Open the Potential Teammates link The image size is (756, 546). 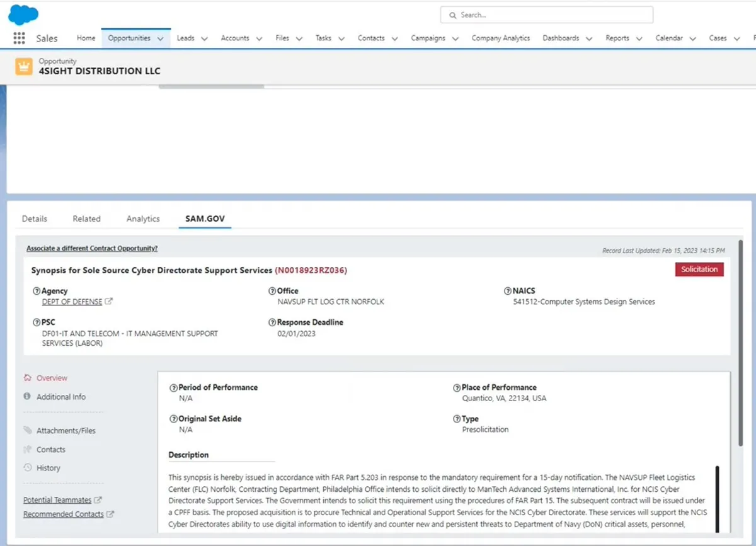[x=57, y=500]
